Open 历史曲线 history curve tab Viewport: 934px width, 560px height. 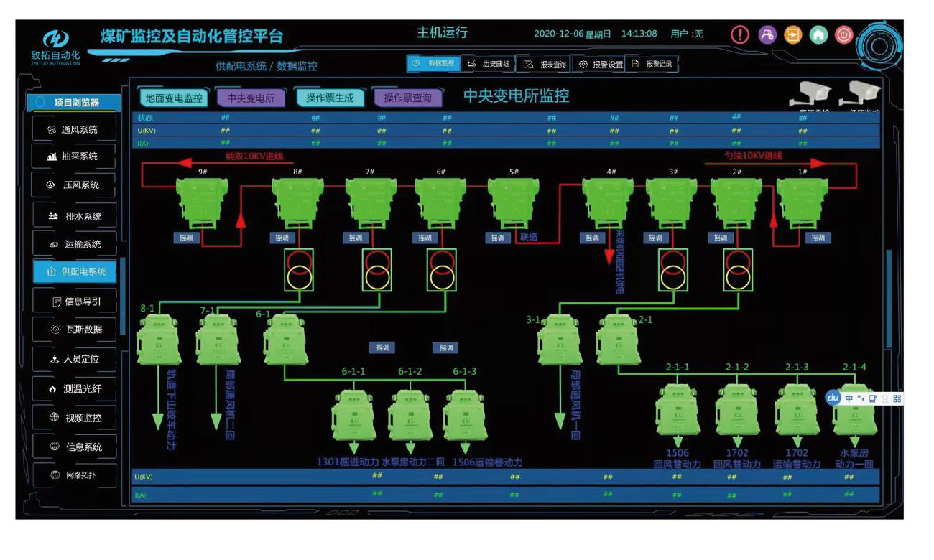[x=489, y=64]
